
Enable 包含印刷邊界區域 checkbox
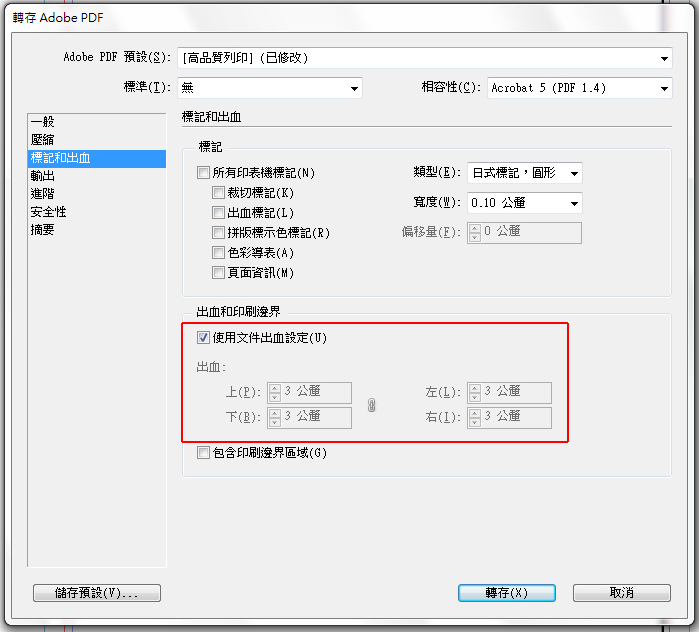point(203,453)
